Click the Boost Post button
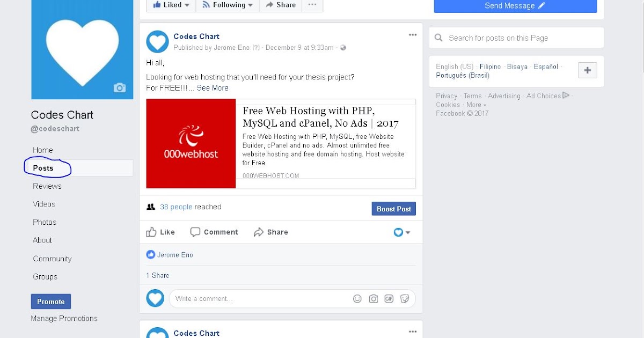The height and width of the screenshot is (338, 644). pos(393,209)
